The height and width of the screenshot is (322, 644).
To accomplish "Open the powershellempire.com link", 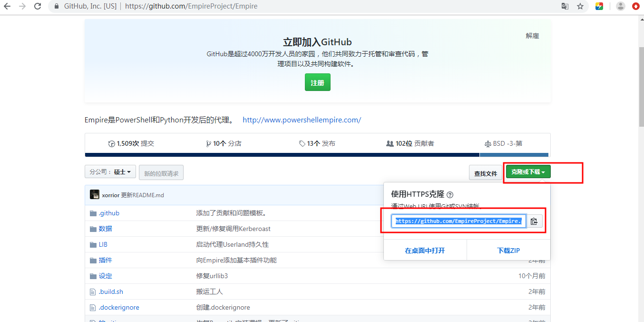I will (302, 120).
